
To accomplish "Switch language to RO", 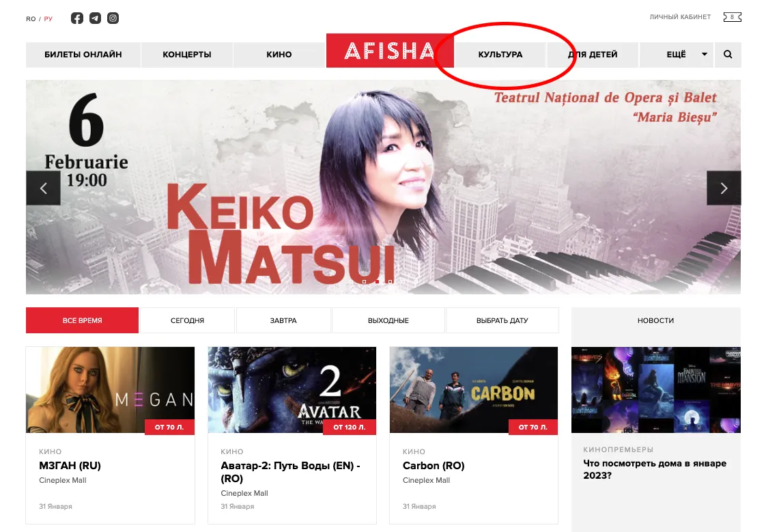I will coord(31,19).
